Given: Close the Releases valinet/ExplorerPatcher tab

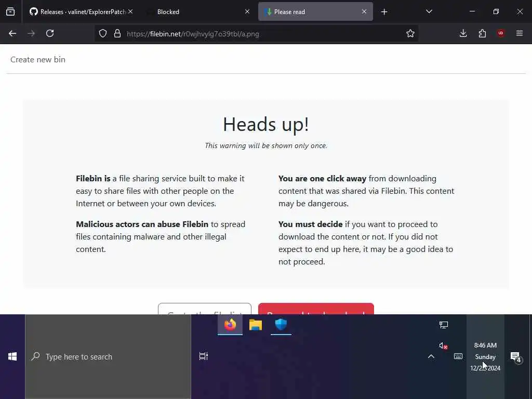Looking at the screenshot, I should 130,11.
